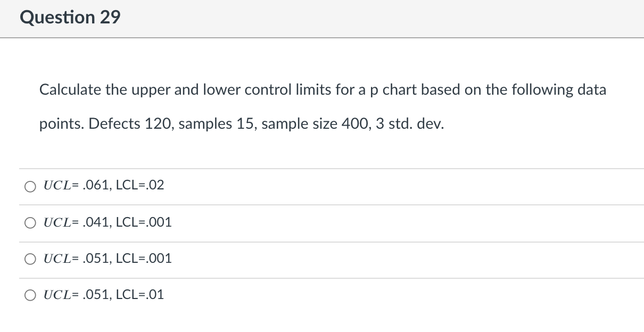Click the answer text UCL= .041, LCL=.001
The image size is (644, 332).
pos(107,222)
